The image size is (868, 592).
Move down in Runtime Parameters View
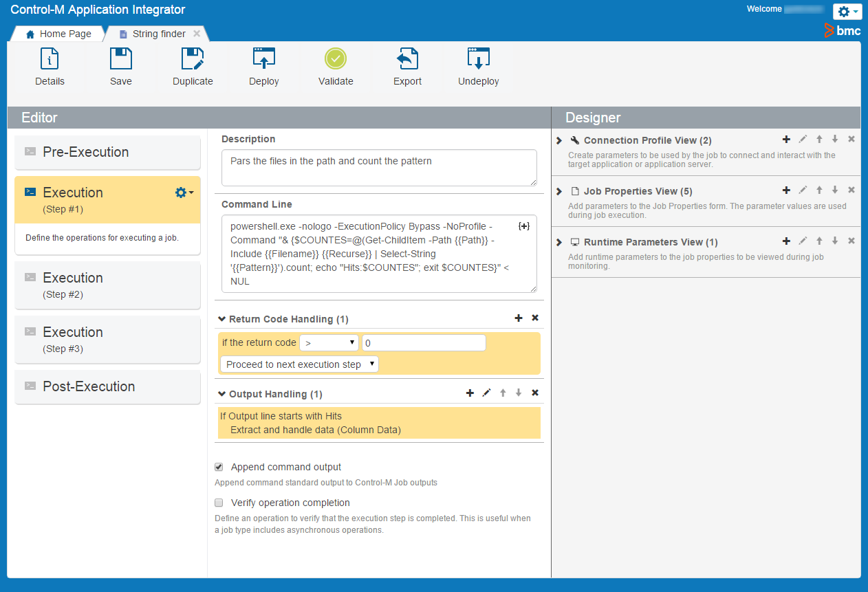point(835,241)
